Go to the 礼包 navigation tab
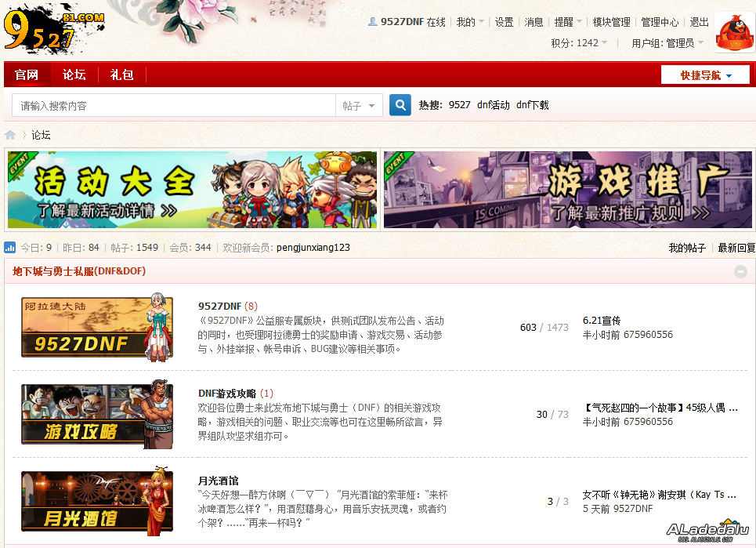 (121, 75)
